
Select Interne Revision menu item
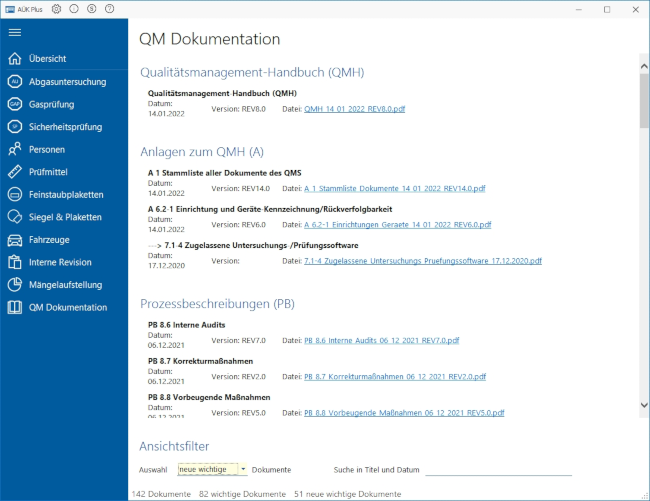point(60,262)
